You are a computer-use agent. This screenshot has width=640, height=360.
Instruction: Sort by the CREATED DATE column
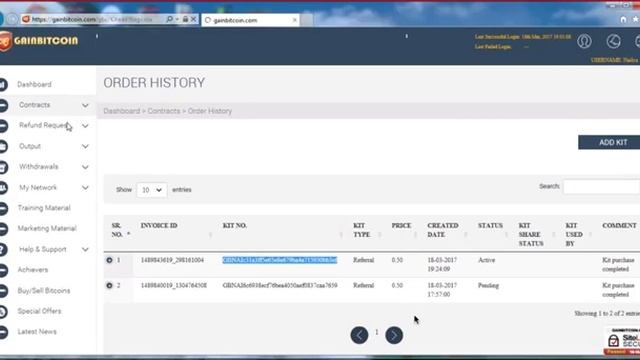(x=443, y=230)
